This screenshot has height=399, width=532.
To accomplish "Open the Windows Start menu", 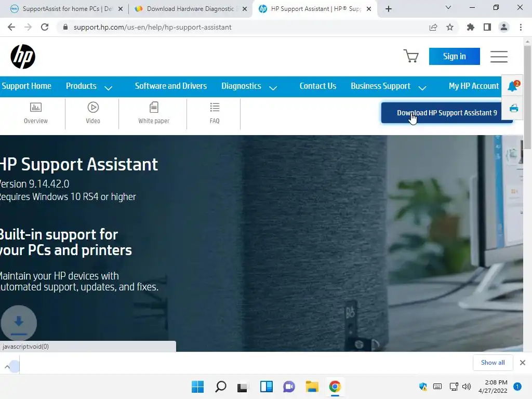I will [197, 387].
